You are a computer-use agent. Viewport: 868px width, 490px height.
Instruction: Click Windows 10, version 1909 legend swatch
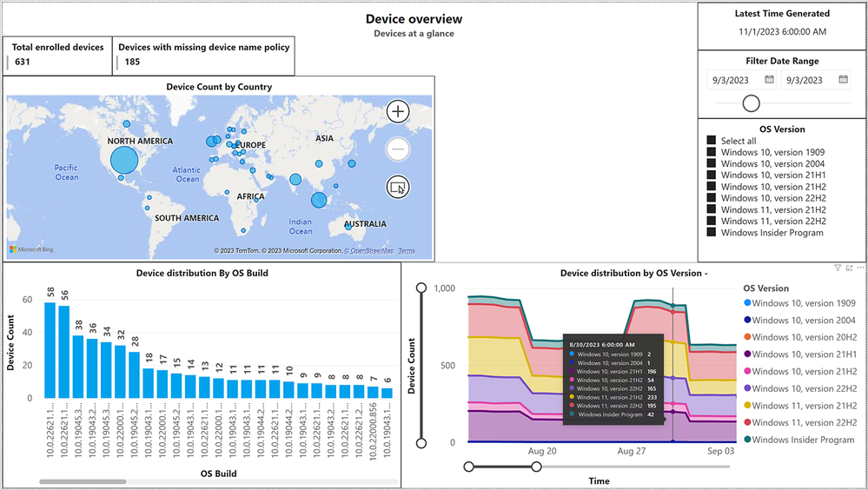click(x=747, y=303)
